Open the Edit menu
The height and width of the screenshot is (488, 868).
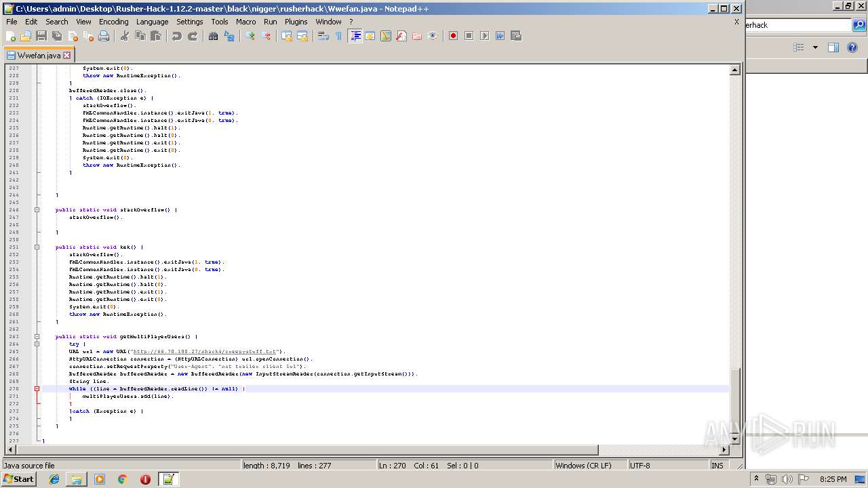[x=31, y=22]
